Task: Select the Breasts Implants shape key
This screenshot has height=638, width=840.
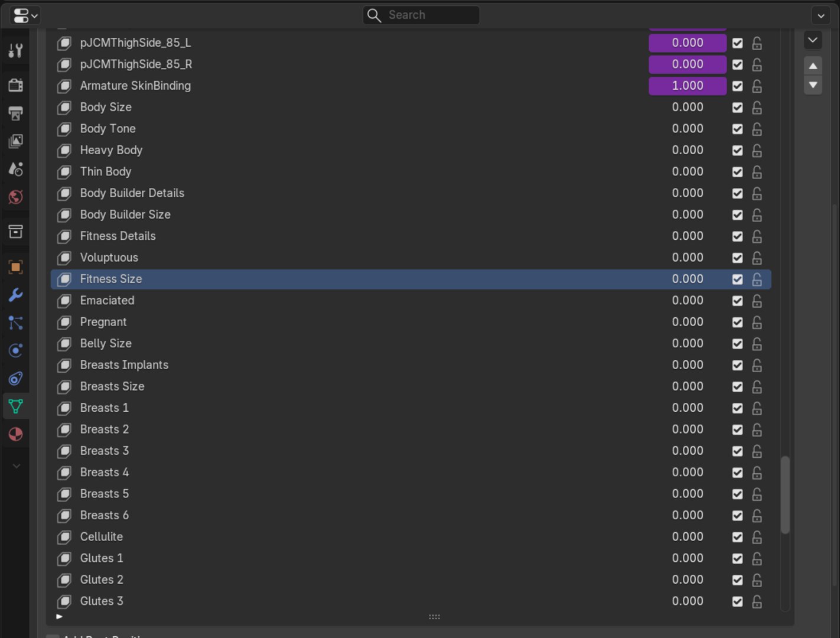Action: [x=411, y=365]
